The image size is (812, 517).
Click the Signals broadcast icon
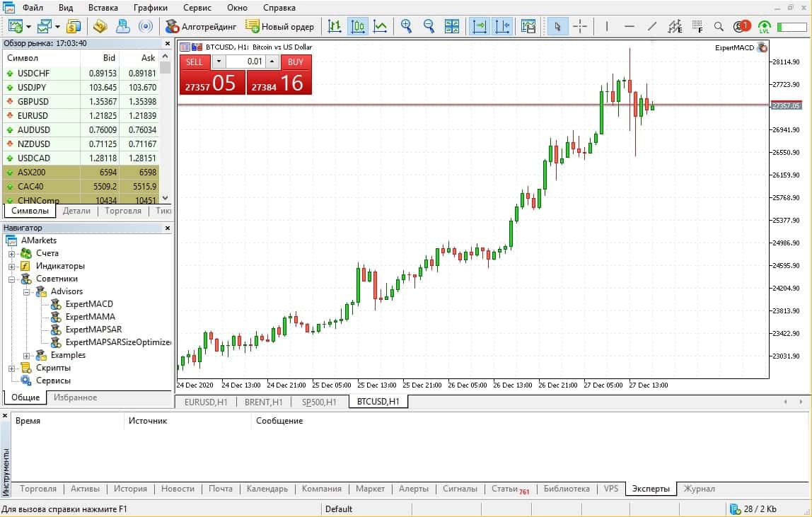click(146, 26)
